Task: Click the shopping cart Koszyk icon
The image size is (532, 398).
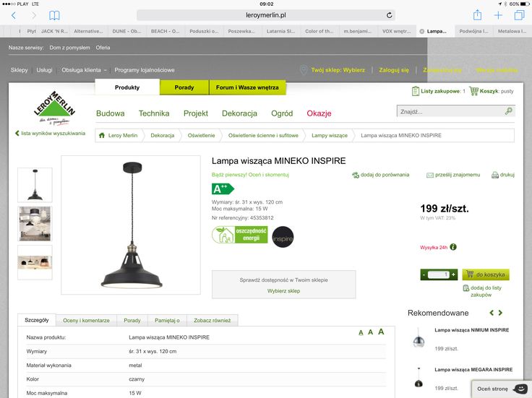Action: click(x=473, y=91)
